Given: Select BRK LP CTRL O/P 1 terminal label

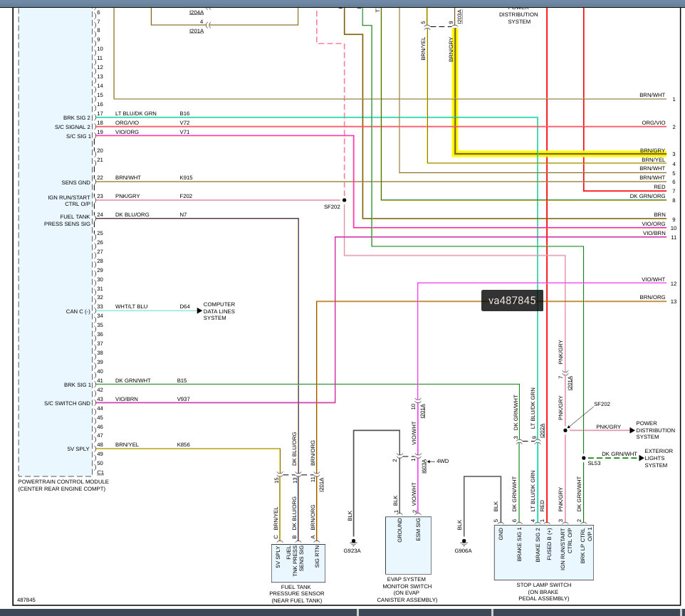Looking at the screenshot, I should click(586, 545).
